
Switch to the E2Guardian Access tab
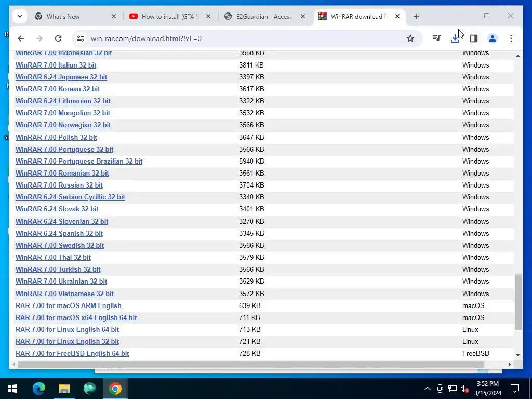point(264,16)
